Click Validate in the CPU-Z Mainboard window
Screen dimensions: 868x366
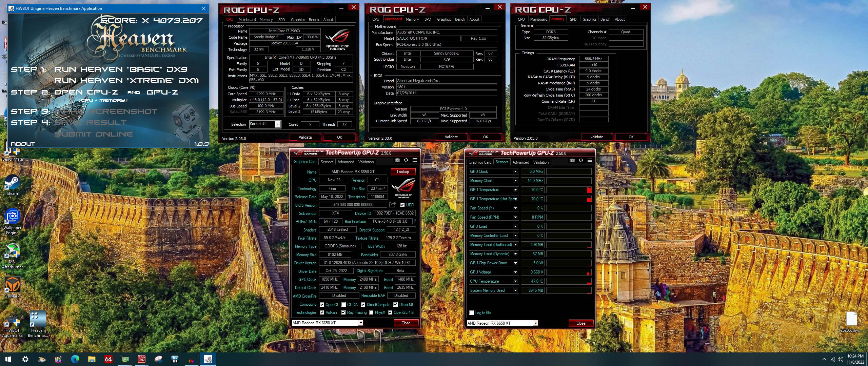click(451, 137)
